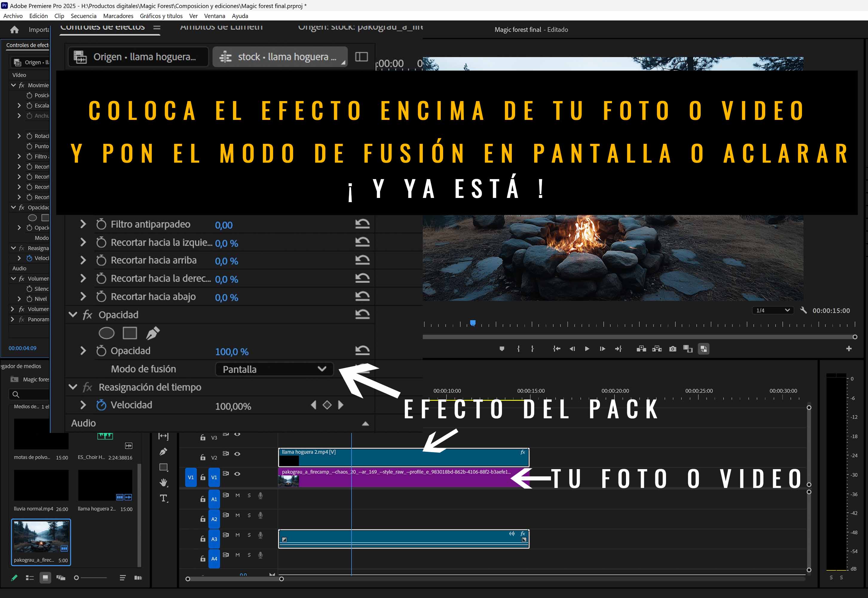Click the Mark In brace button
This screenshot has height=598, width=868.
coord(518,349)
